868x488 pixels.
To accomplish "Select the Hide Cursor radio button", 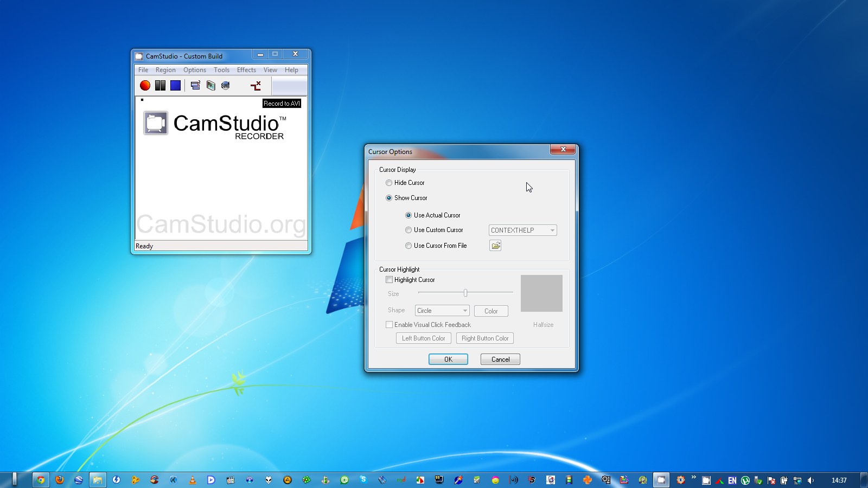I will pyautogui.click(x=389, y=183).
